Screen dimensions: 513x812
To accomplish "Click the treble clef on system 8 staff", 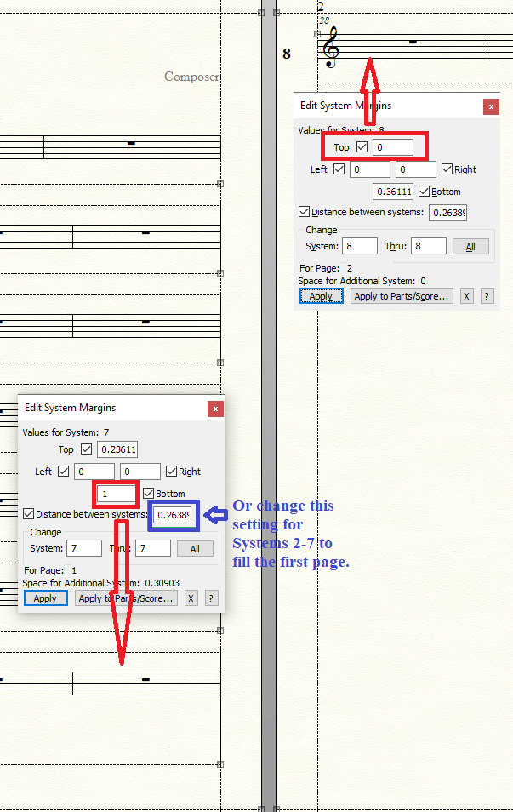I will tap(330, 47).
